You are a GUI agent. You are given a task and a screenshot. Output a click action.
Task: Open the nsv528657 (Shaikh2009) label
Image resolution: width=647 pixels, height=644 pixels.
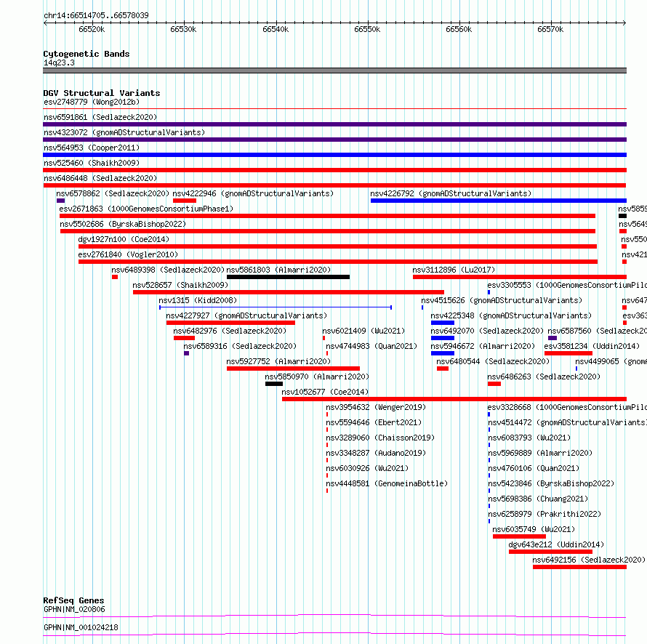click(180, 285)
